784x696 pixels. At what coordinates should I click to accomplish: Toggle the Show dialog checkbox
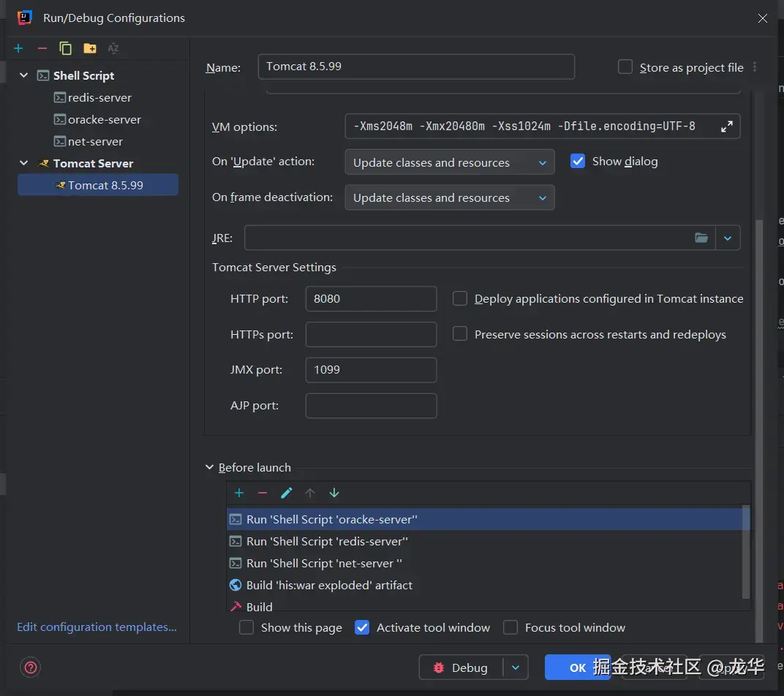(578, 162)
